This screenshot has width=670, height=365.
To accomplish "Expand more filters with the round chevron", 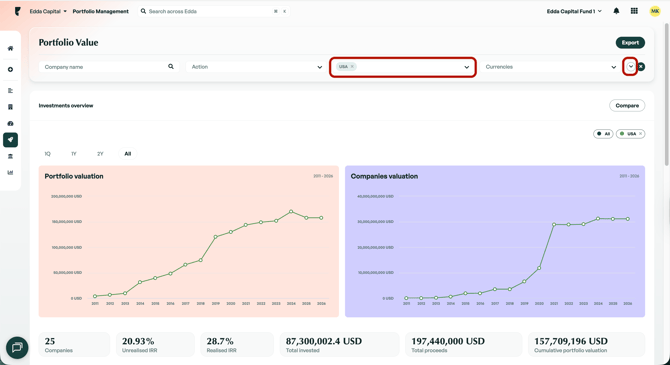I will click(x=631, y=67).
